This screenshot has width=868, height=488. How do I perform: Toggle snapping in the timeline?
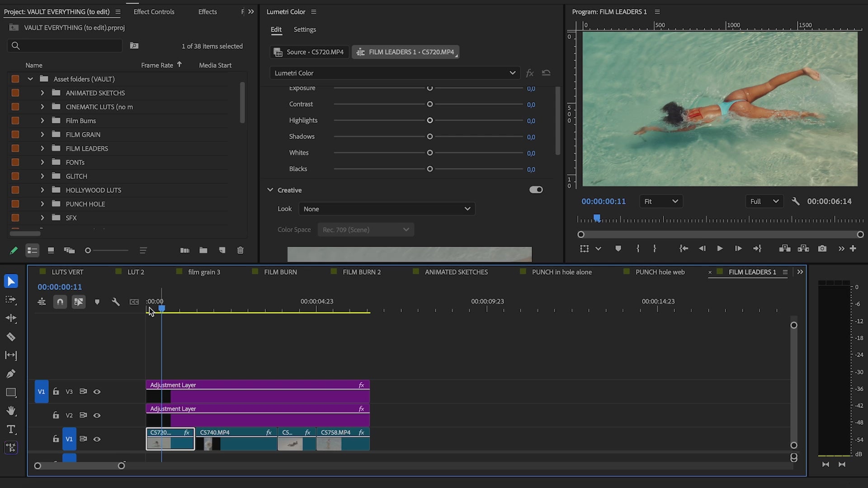(x=60, y=301)
